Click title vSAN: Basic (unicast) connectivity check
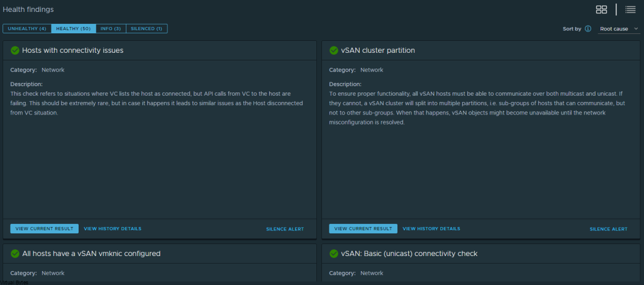 409,254
